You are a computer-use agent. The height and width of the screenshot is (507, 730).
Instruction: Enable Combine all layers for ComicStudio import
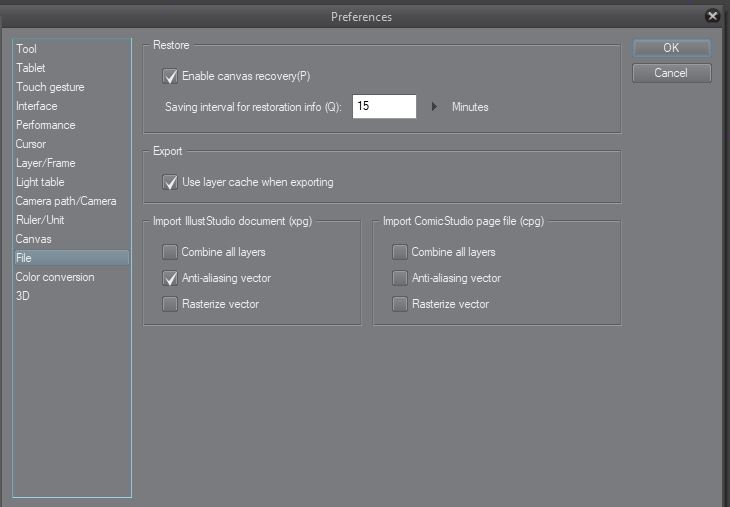(400, 252)
